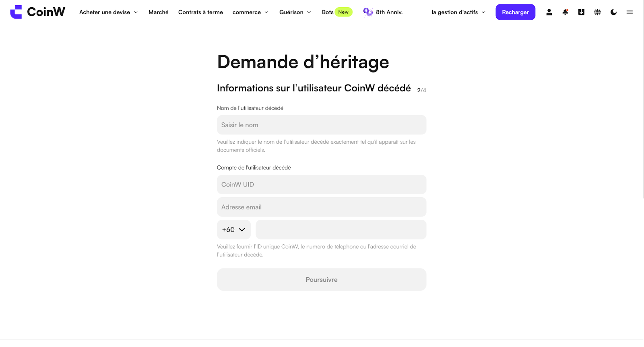Viewport: 644px width, 347px height.
Task: Click the Compte de l'utilisateur décédé label
Action: (254, 167)
